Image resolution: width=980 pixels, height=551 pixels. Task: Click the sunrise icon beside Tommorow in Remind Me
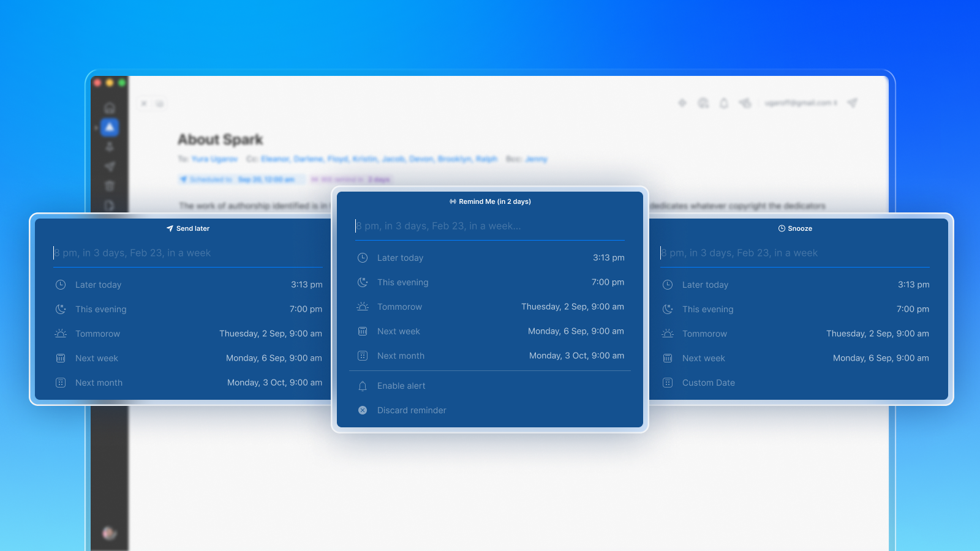pyautogui.click(x=363, y=307)
